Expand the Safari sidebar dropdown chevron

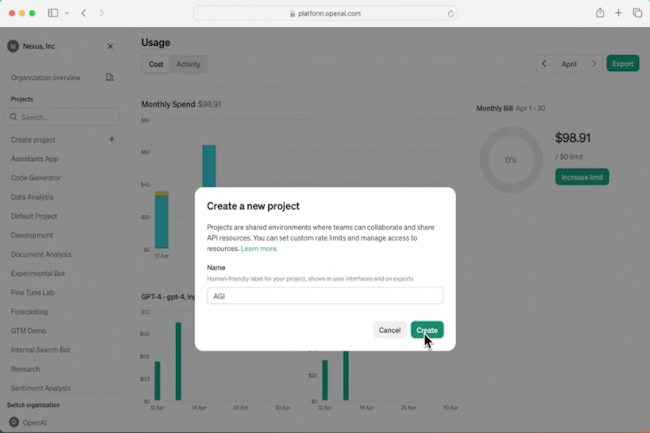66,13
